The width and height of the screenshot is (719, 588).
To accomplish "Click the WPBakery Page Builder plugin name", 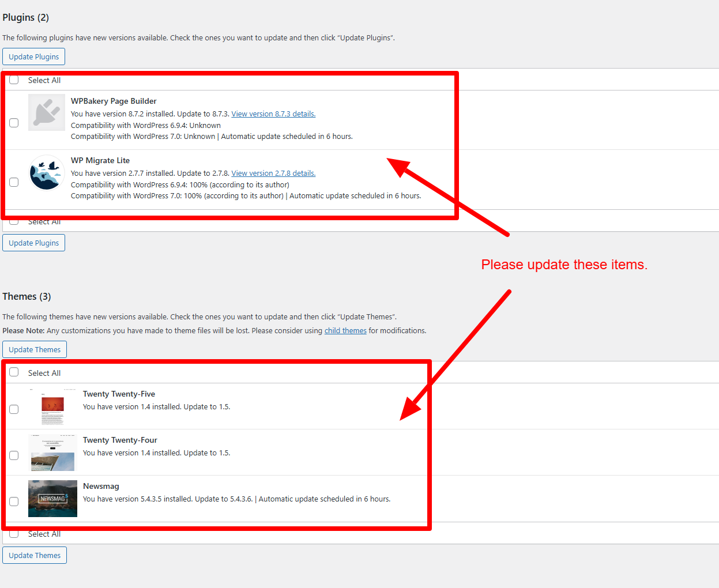I will point(114,101).
